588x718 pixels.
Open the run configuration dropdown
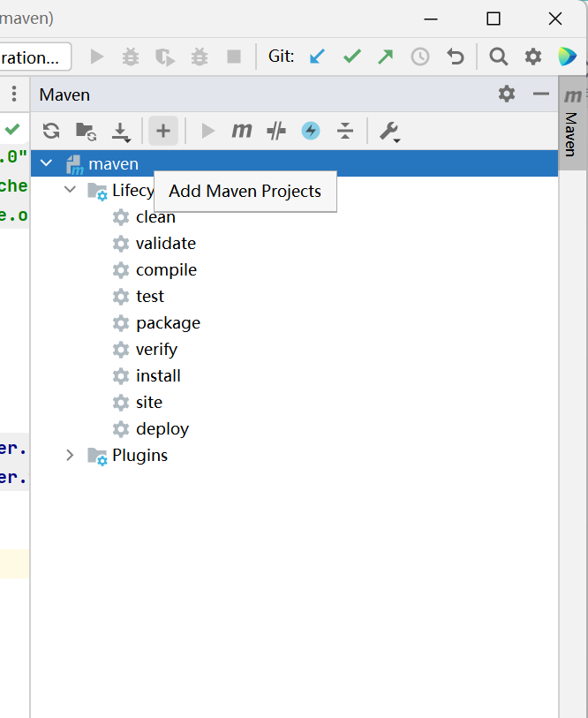pos(35,57)
